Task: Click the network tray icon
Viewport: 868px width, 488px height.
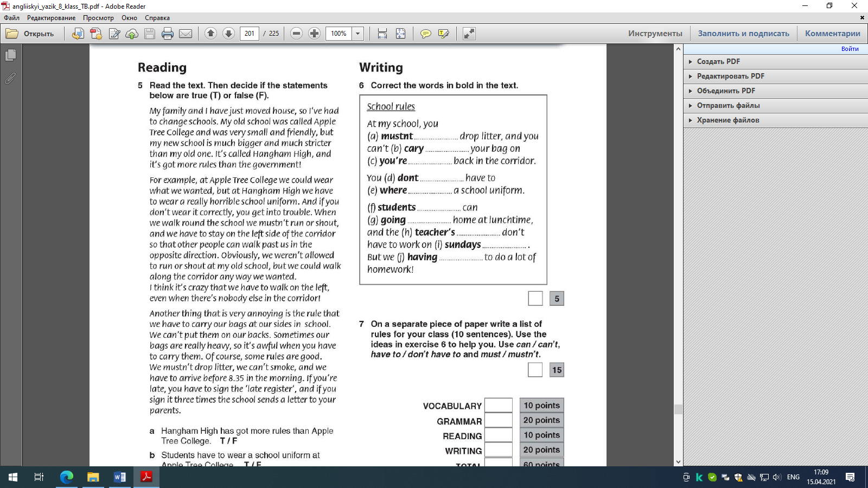Action: pyautogui.click(x=764, y=477)
